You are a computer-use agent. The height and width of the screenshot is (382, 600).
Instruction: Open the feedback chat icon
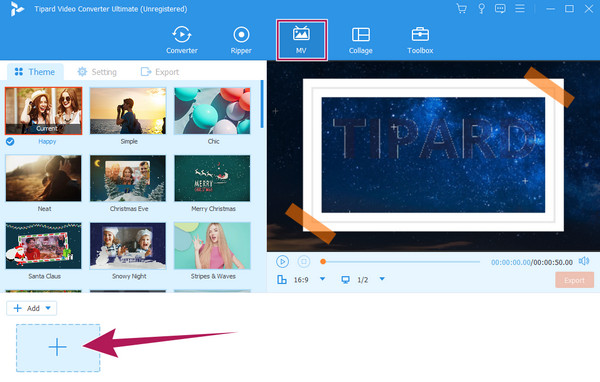pyautogui.click(x=500, y=8)
